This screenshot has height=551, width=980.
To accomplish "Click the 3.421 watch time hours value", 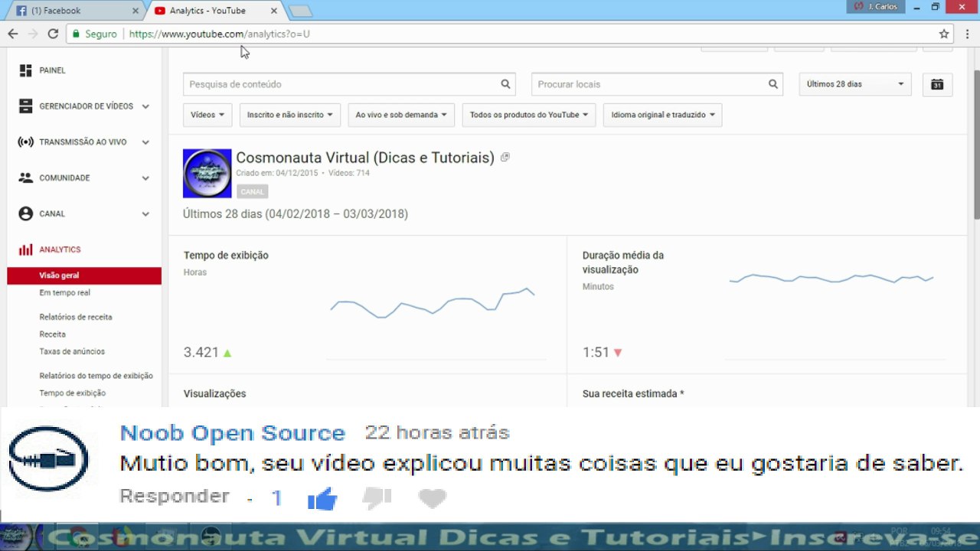I will click(x=201, y=353).
